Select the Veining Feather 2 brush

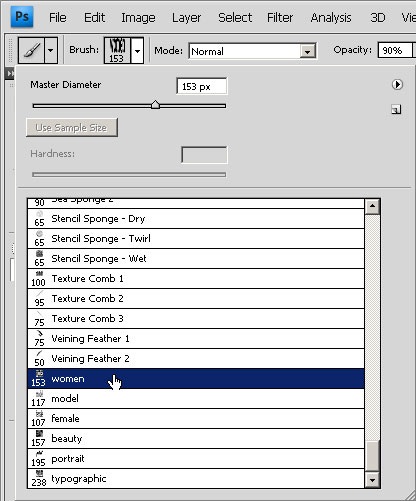(196, 359)
